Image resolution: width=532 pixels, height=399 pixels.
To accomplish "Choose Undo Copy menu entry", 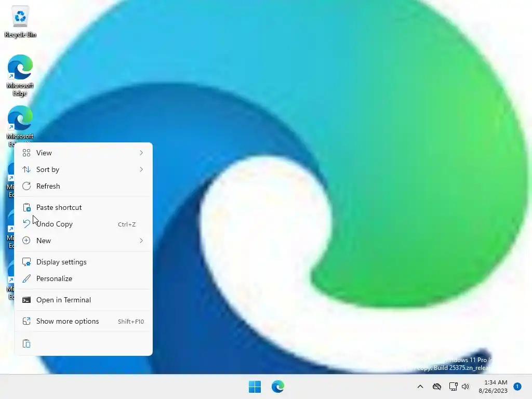I will [84, 224].
